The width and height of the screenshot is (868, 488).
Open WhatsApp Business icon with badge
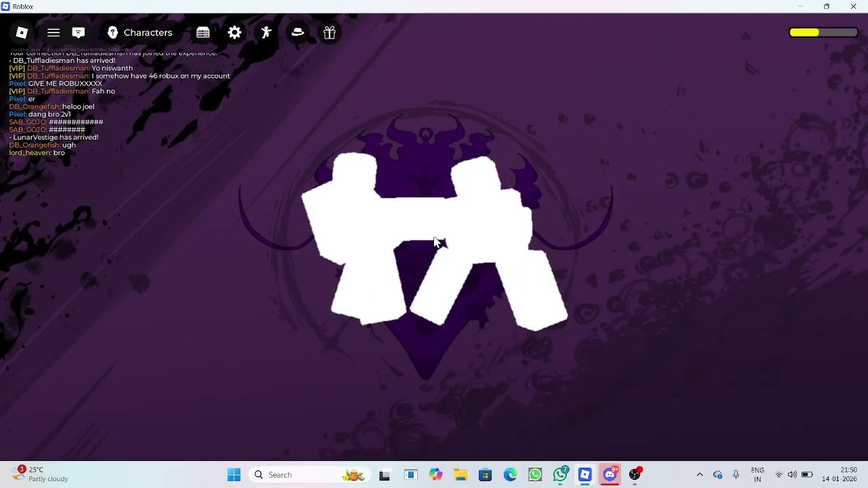[560, 474]
